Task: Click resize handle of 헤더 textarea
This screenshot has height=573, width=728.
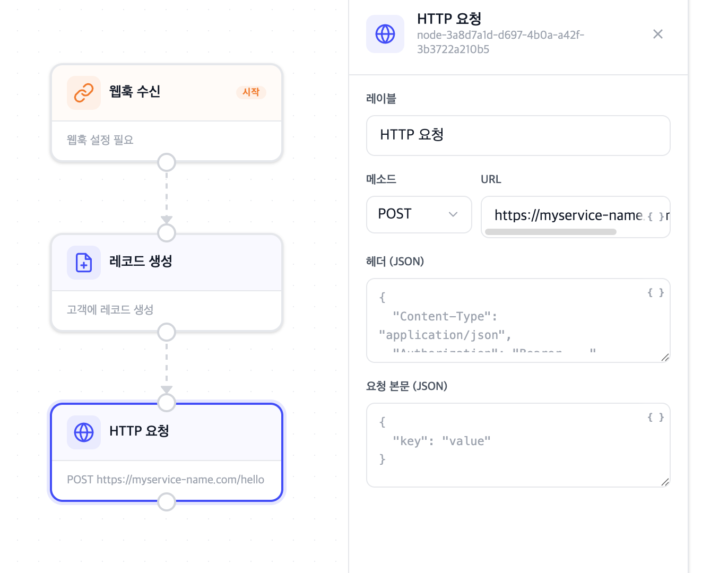Action: click(665, 358)
